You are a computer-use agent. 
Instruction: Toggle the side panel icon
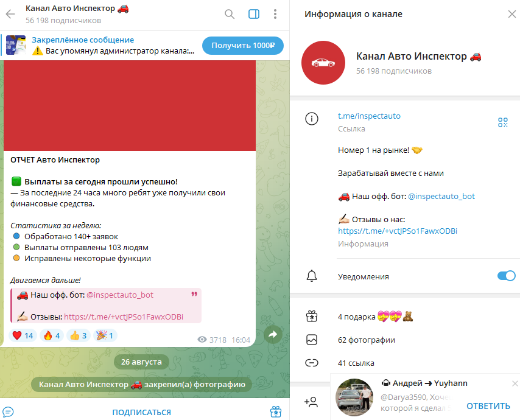[x=254, y=14]
